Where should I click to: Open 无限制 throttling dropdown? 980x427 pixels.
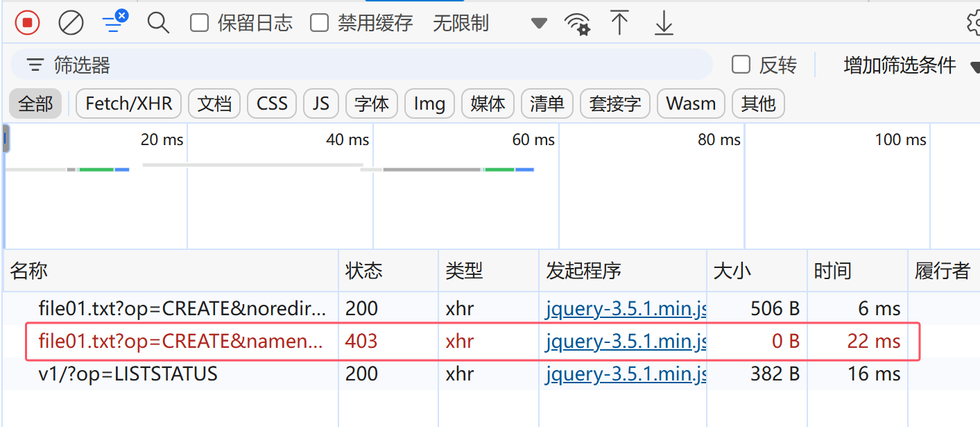coord(490,23)
